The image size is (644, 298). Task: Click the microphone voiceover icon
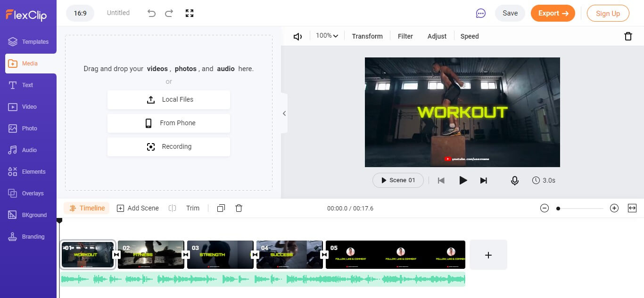coord(515,180)
